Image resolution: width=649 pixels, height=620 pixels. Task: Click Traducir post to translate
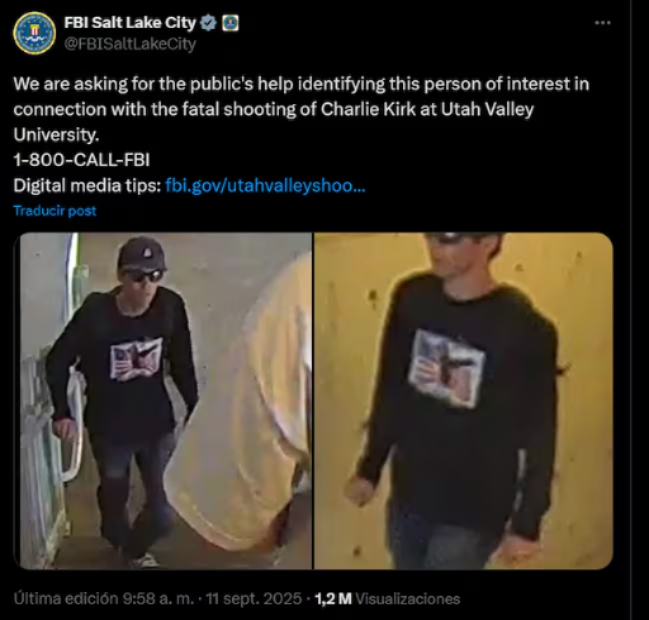[x=55, y=211]
